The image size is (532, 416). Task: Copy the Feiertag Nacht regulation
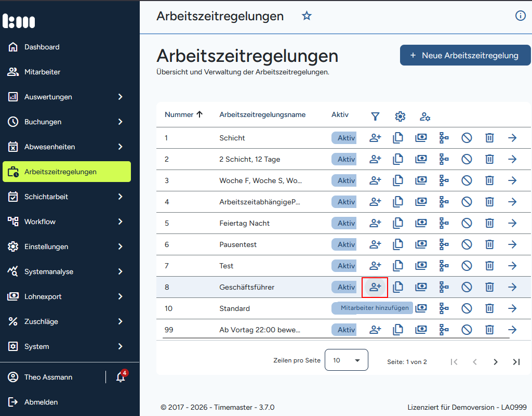398,223
